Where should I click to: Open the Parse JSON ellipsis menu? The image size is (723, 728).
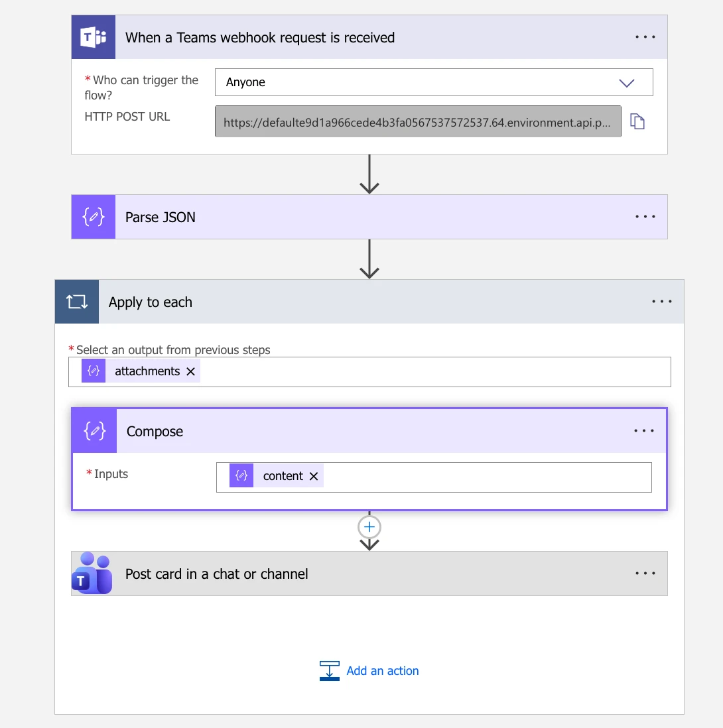coord(645,217)
